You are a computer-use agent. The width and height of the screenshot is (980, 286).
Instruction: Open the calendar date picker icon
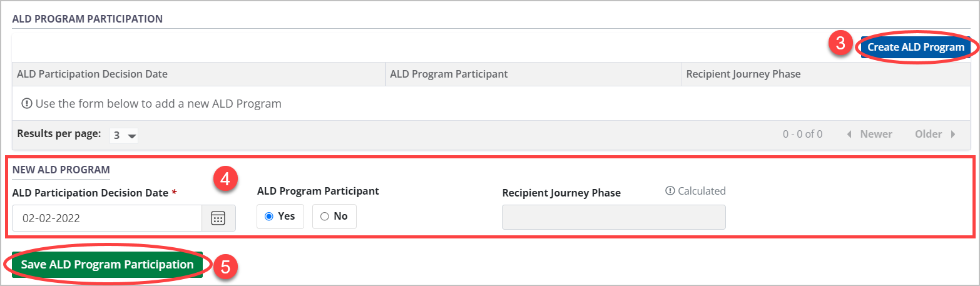pyautogui.click(x=218, y=218)
